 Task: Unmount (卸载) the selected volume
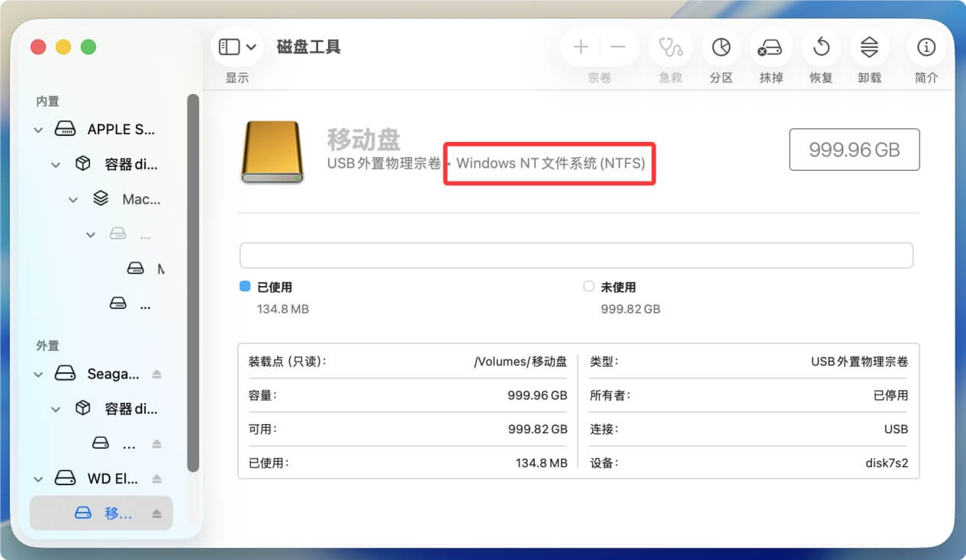pyautogui.click(x=869, y=47)
